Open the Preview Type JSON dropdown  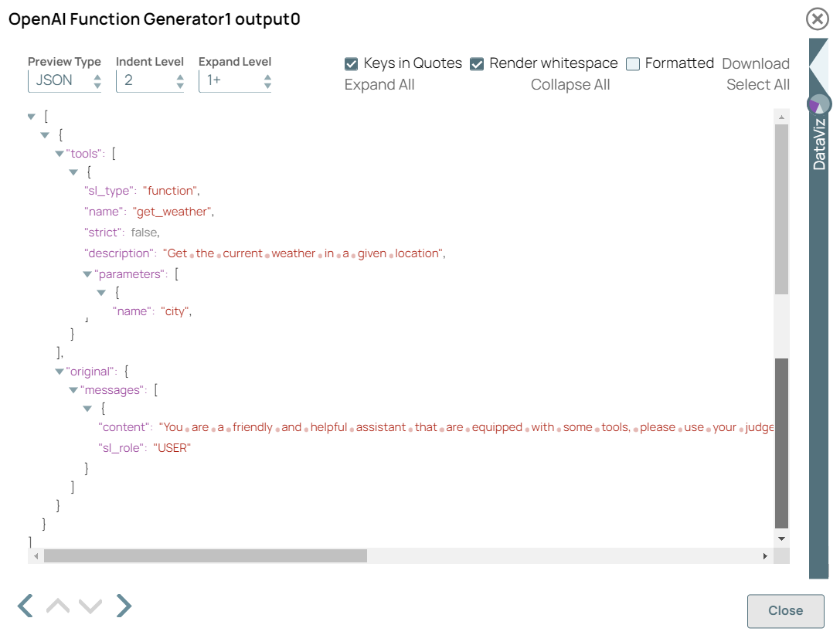tap(65, 80)
